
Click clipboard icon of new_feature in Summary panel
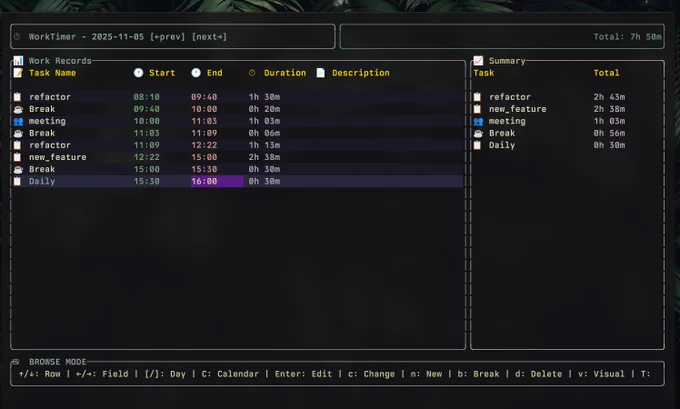(477, 109)
